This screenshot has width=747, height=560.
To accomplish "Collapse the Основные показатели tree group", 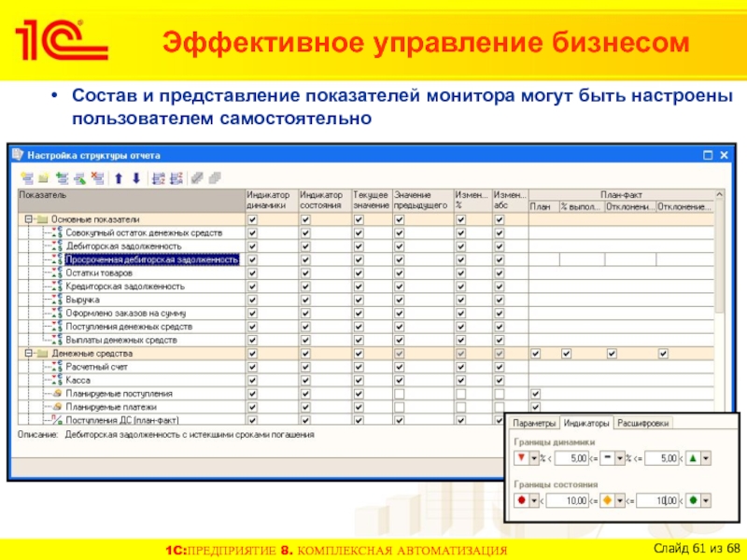I will (29, 219).
